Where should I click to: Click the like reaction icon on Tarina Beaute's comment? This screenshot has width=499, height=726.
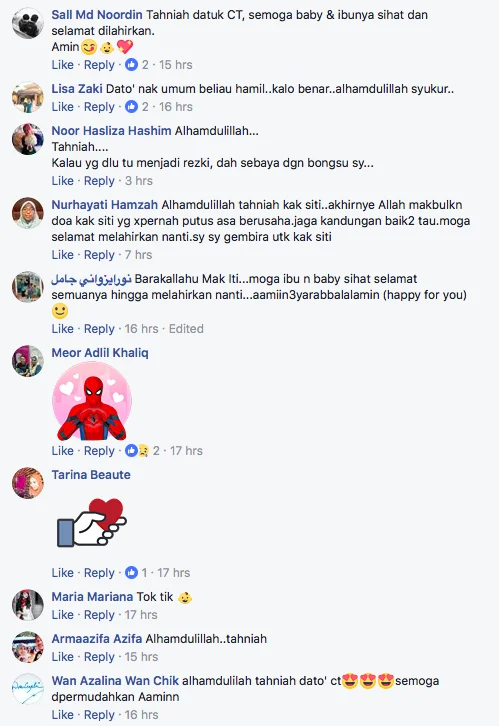click(x=131, y=572)
